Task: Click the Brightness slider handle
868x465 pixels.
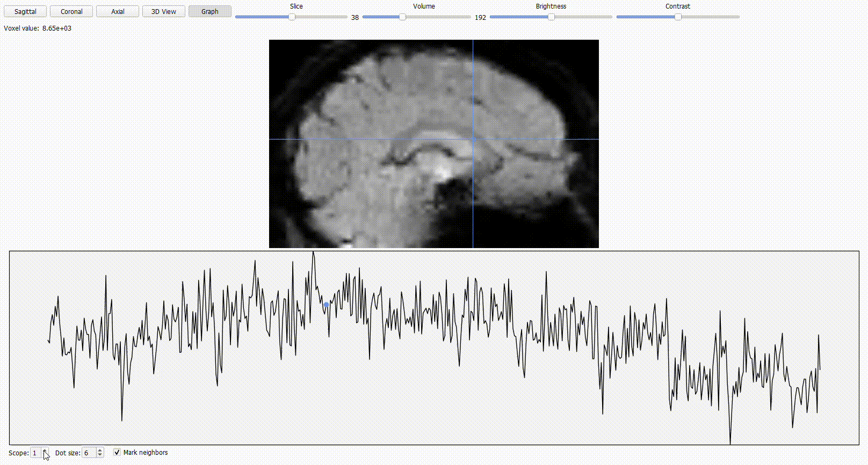Action: pos(551,17)
